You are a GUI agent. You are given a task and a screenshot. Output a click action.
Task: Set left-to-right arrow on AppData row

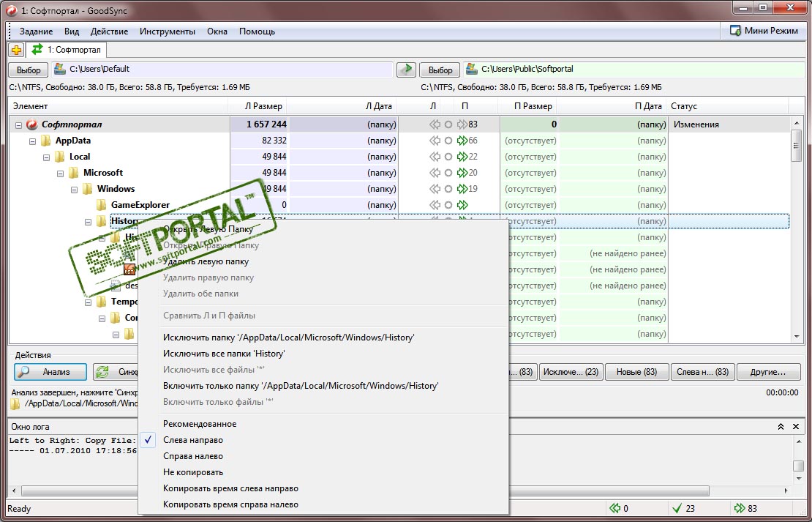coord(462,141)
